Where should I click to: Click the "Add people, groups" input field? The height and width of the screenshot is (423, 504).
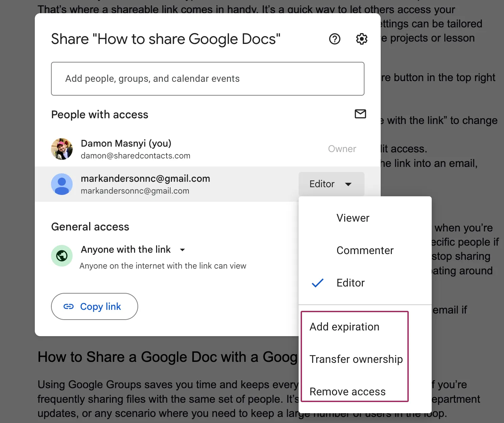pyautogui.click(x=207, y=79)
